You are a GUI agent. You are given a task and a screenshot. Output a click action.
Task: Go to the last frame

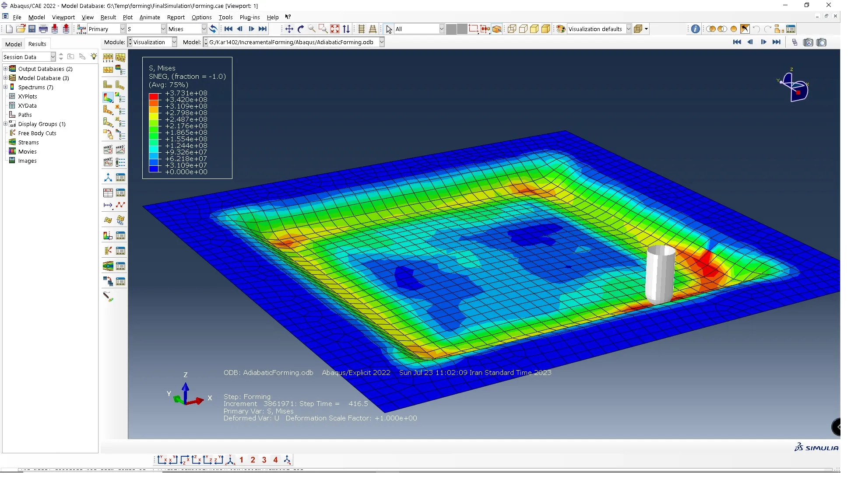(x=263, y=29)
